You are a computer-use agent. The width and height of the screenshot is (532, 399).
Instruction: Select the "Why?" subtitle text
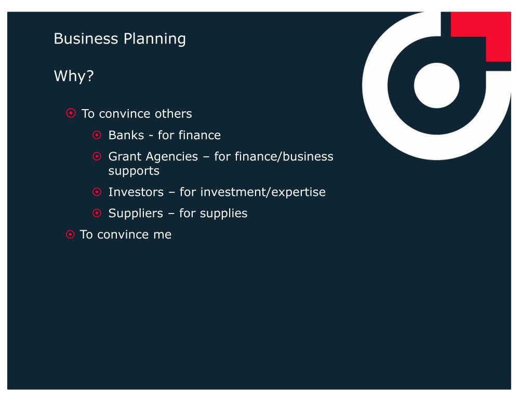coord(74,76)
